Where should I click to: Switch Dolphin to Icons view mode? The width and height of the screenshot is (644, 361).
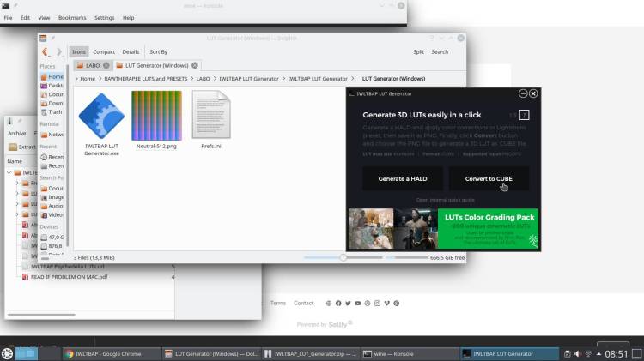click(x=79, y=51)
